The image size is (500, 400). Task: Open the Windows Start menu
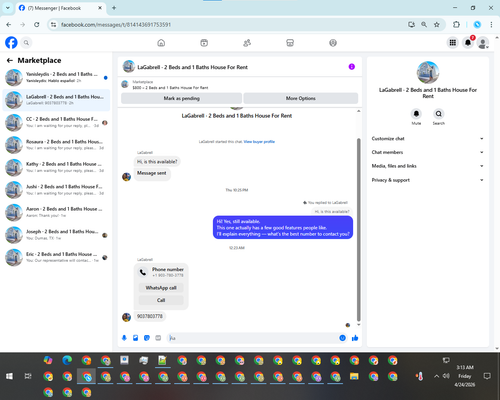pyautogui.click(x=9, y=376)
